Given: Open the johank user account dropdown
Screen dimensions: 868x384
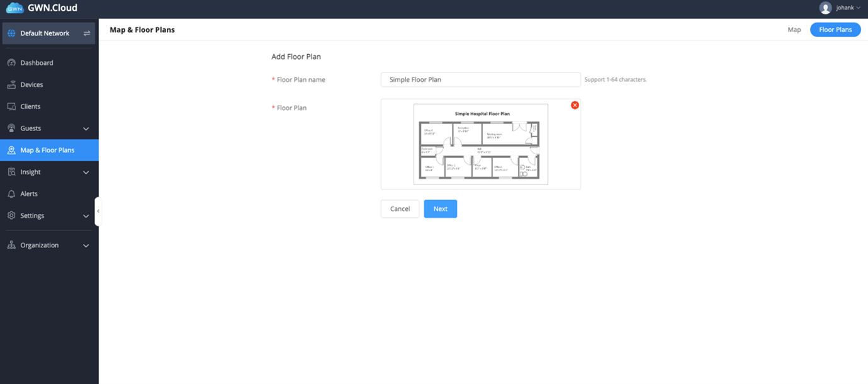Looking at the screenshot, I should [840, 8].
